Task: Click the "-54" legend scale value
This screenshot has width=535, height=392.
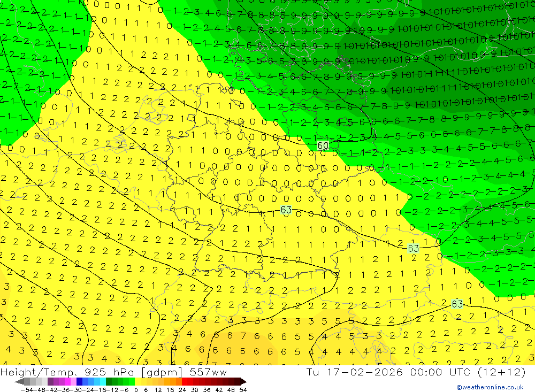Action: pos(27,390)
